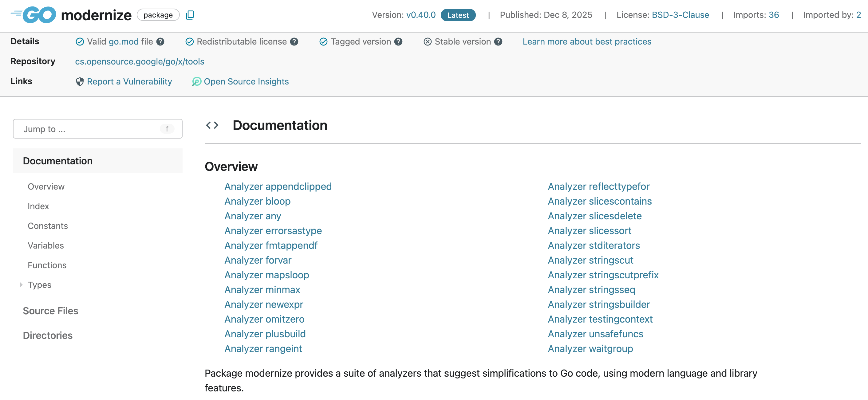Open Analyzer testingcontext link
This screenshot has width=868, height=400.
(600, 319)
